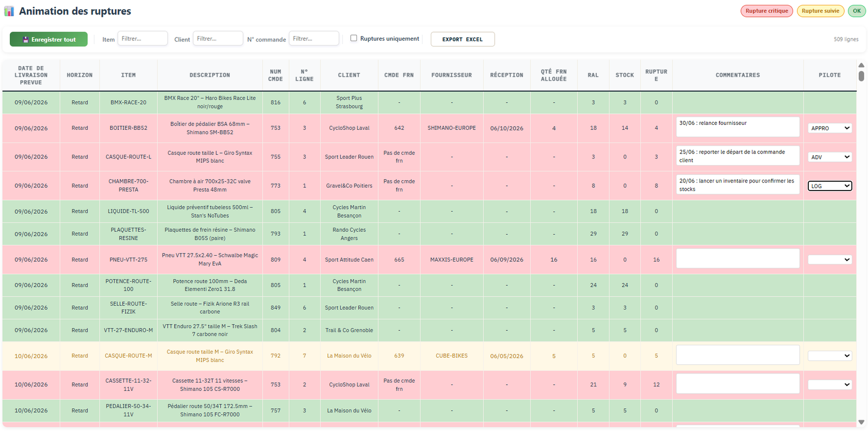The image size is (868, 431).
Task: Click the bar chart icon beside Animation des ruptures
Action: 9,11
